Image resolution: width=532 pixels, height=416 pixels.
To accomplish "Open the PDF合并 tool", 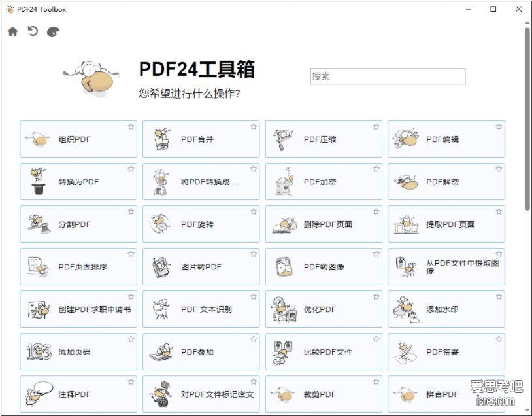I will pyautogui.click(x=201, y=139).
